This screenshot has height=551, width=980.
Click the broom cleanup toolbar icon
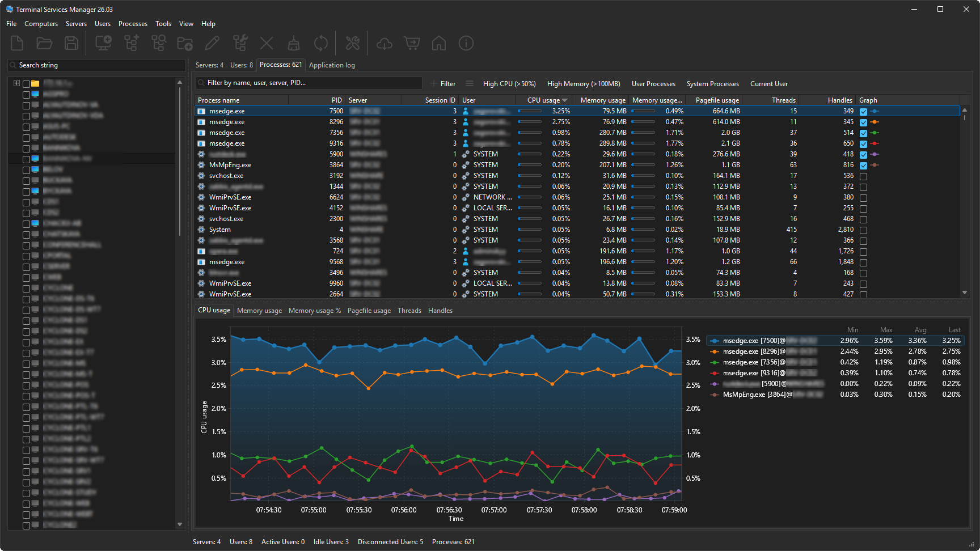point(294,43)
